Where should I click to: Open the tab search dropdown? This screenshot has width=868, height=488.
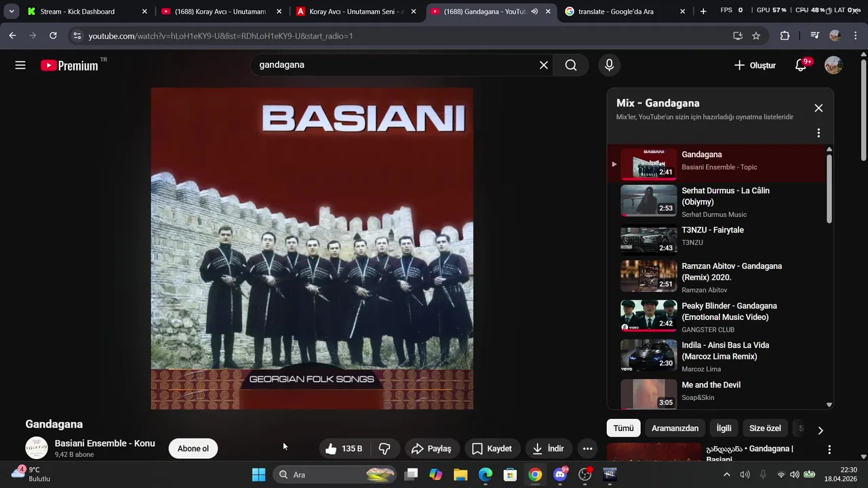pyautogui.click(x=11, y=12)
